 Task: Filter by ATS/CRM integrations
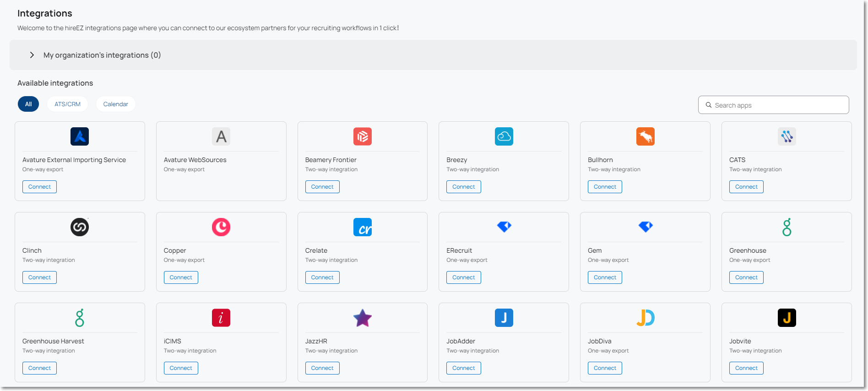point(67,104)
